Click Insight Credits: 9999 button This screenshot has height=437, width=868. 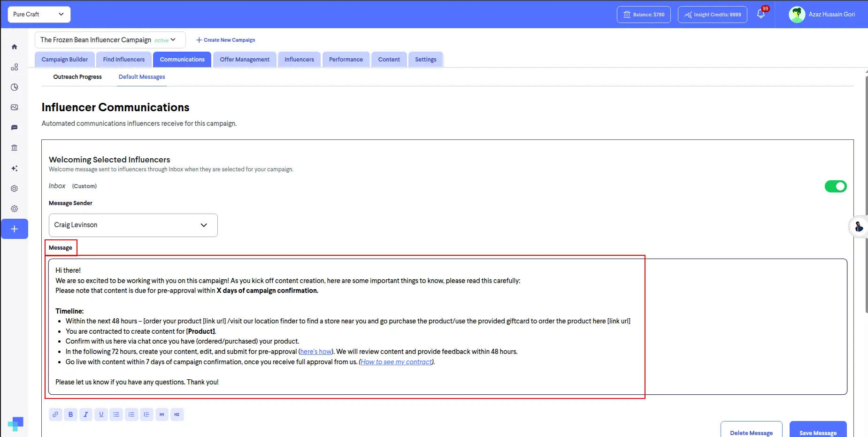coord(713,15)
